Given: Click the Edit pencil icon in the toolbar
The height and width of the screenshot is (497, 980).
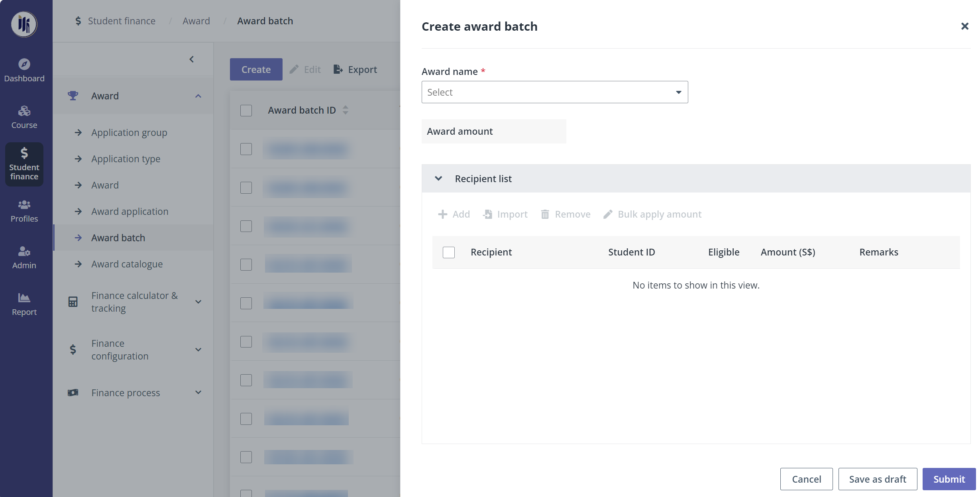Looking at the screenshot, I should point(294,69).
